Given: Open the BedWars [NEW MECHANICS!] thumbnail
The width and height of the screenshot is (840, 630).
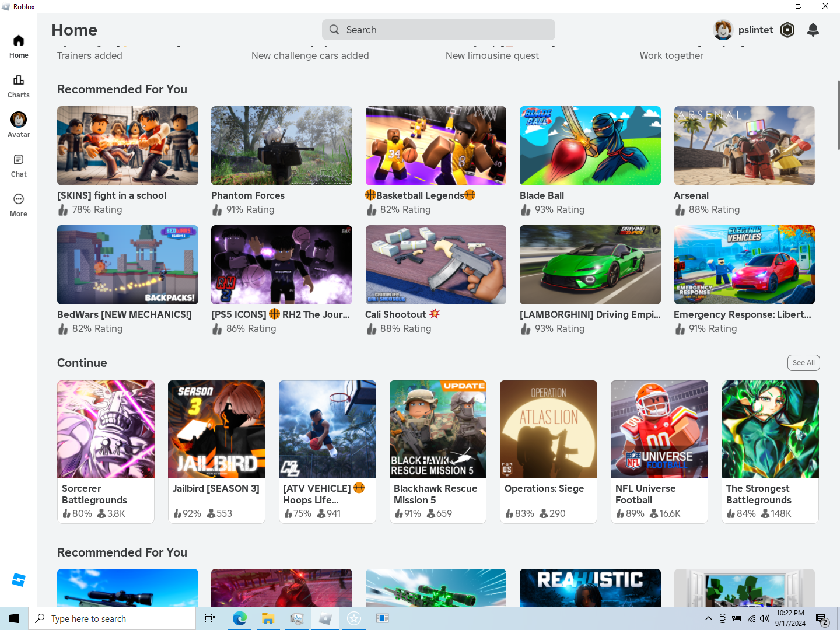Looking at the screenshot, I should pyautogui.click(x=128, y=265).
